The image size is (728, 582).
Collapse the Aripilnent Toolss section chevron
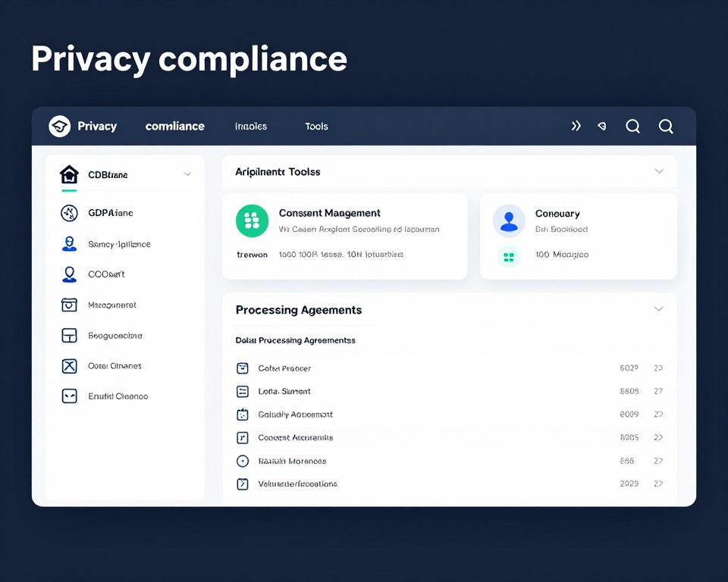click(659, 171)
